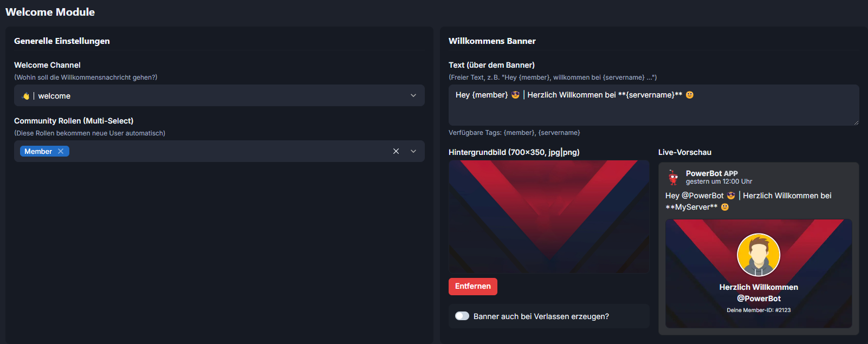Click the Willkommens Banner heading

[x=492, y=41]
